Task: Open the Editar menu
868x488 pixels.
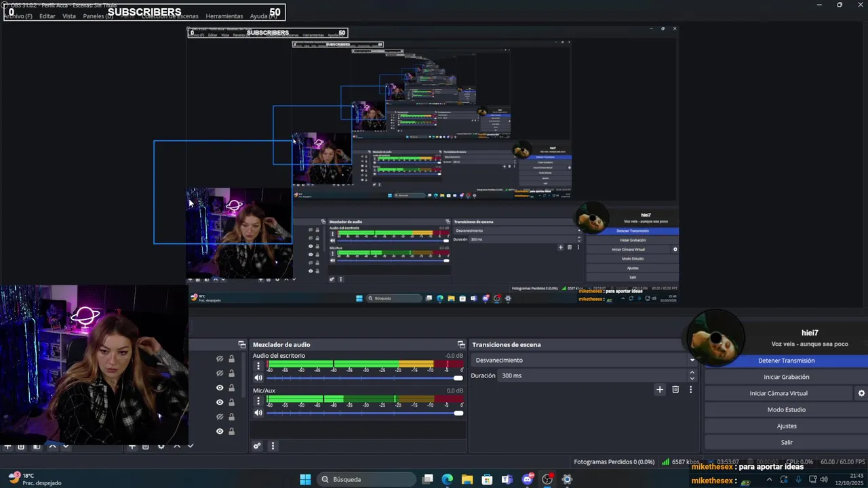Action: click(x=47, y=16)
